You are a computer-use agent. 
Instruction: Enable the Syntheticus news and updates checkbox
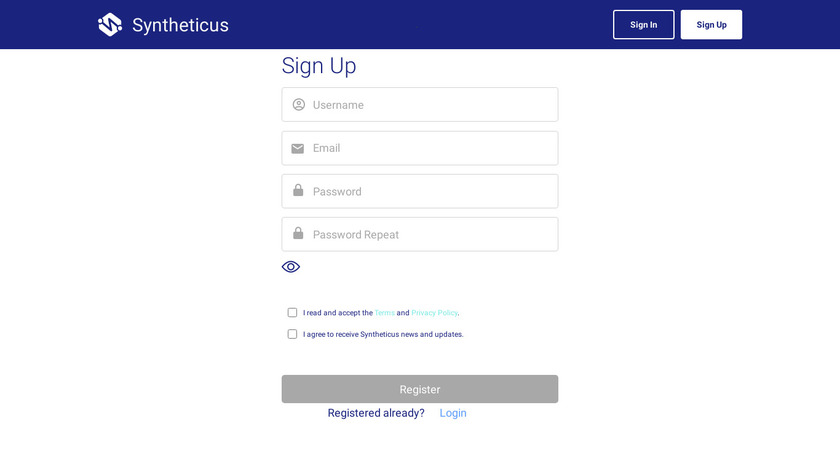[x=292, y=334]
